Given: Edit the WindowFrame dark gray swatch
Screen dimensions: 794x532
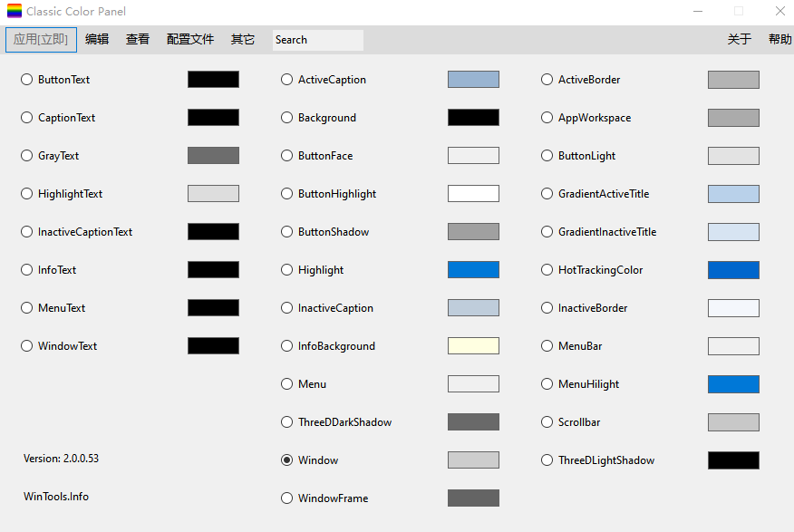Looking at the screenshot, I should 473,498.
